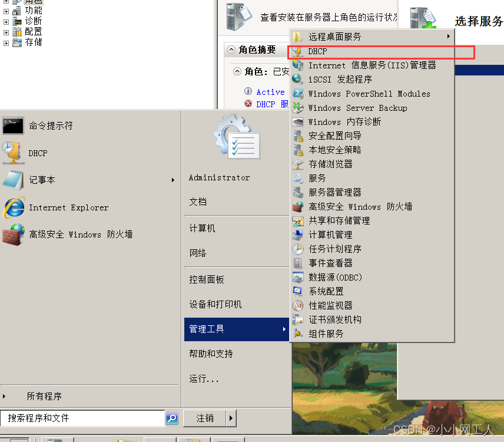Select 存储 in Server Manager tree
The image size is (504, 442).
pos(34,42)
